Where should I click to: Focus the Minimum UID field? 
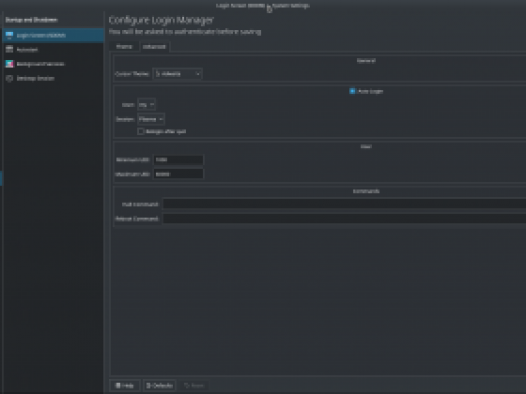coord(178,160)
